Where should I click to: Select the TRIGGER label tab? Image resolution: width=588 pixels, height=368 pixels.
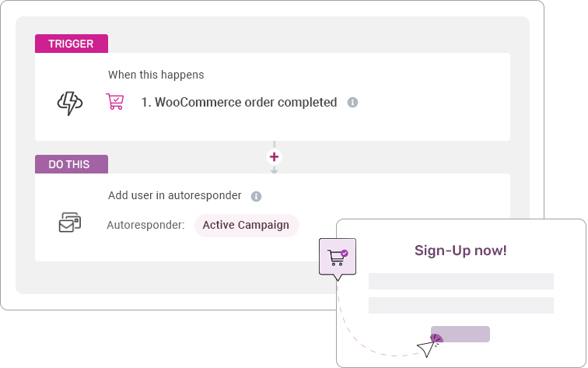(72, 44)
